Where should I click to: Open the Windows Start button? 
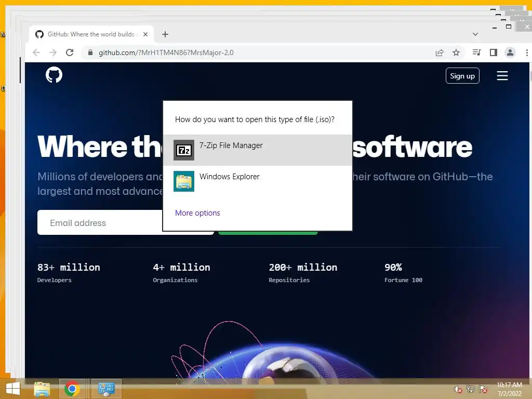pos(13,389)
